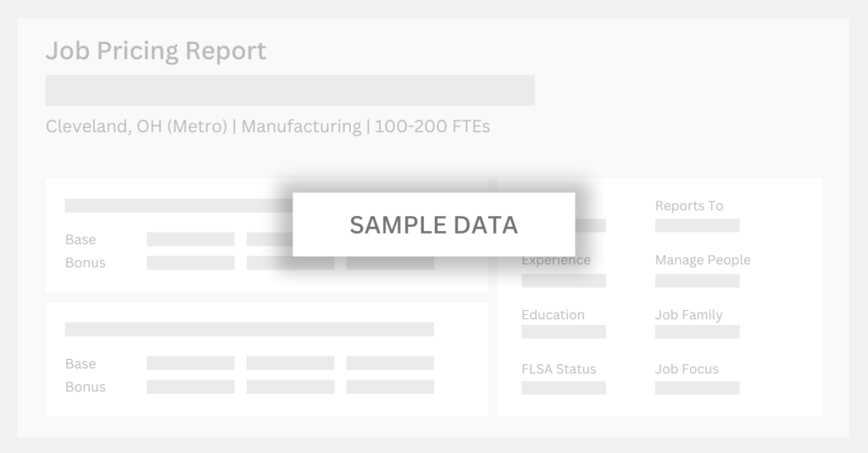Select the Manufacturing industry text
The width and height of the screenshot is (868, 453).
[302, 127]
